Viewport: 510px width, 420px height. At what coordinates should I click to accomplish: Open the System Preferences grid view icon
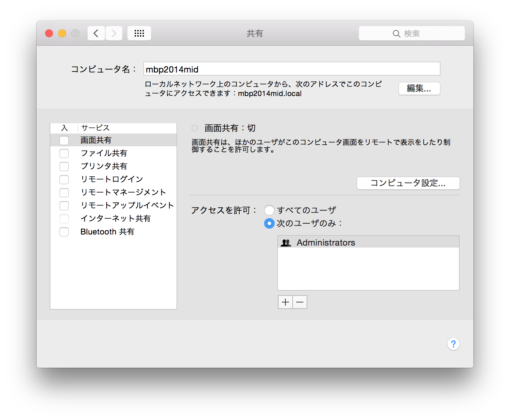(x=139, y=33)
